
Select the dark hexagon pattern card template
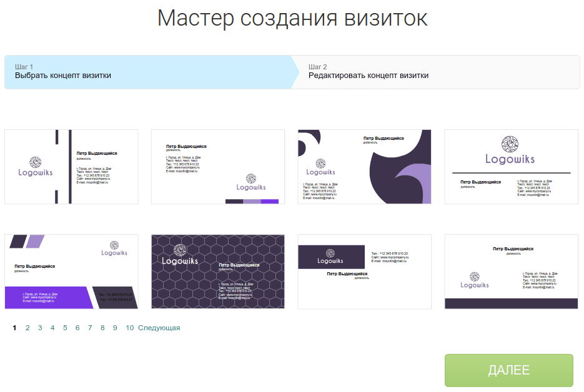218,272
